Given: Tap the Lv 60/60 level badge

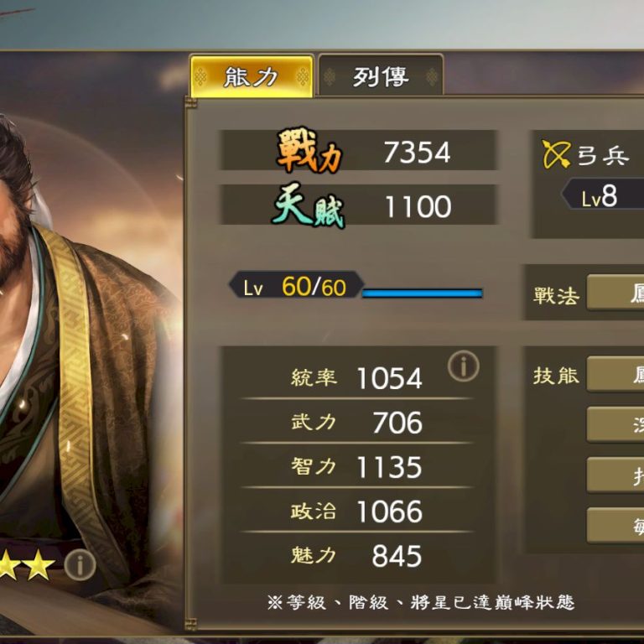Looking at the screenshot, I should tap(297, 285).
